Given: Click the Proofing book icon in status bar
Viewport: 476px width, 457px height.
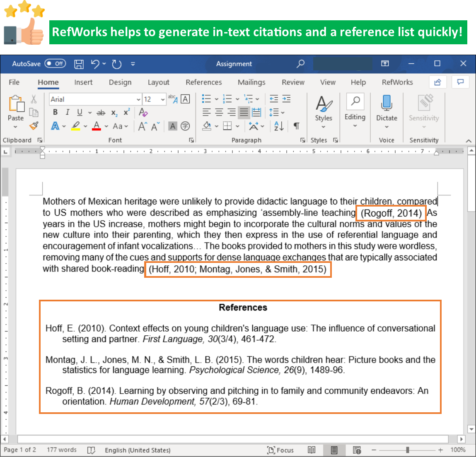Looking at the screenshot, I should click(91, 450).
